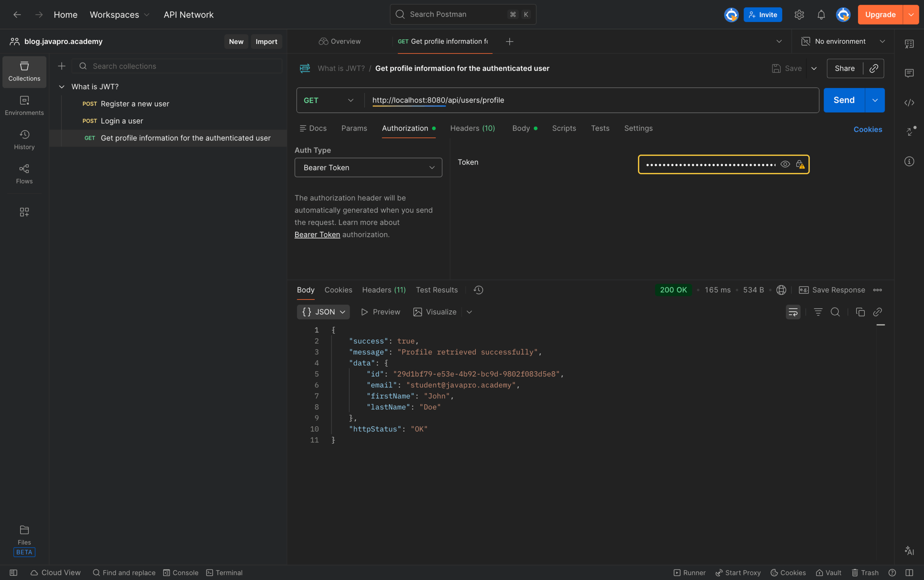Open the Environments panel in sidebar

24,105
